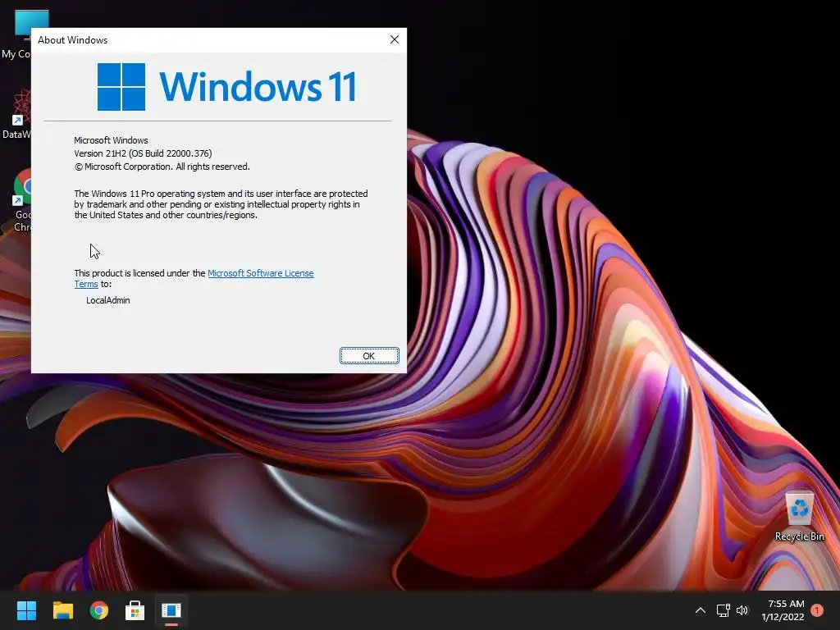Viewport: 840px width, 630px height.
Task: Select the Recycle Bin desktop icon
Action: [799, 517]
